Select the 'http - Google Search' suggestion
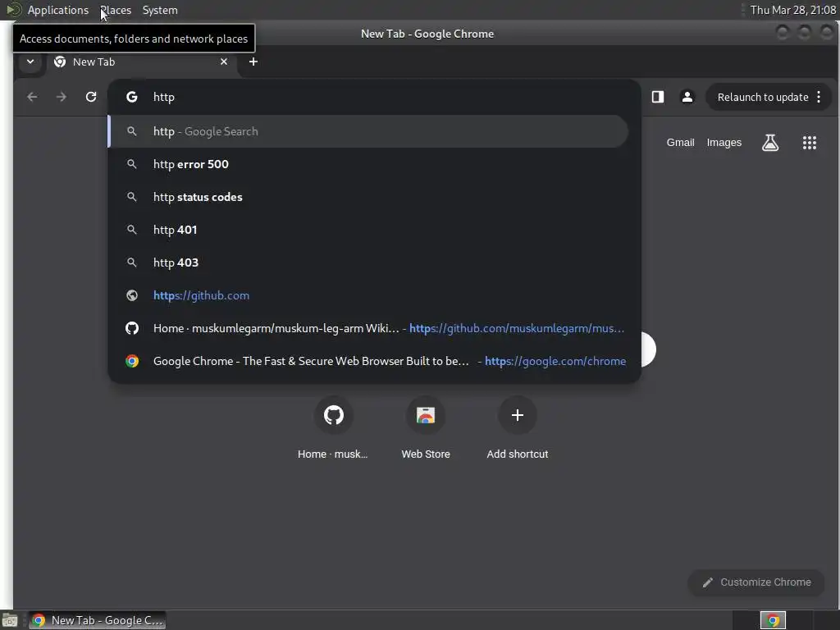The height and width of the screenshot is (630, 840). point(368,131)
